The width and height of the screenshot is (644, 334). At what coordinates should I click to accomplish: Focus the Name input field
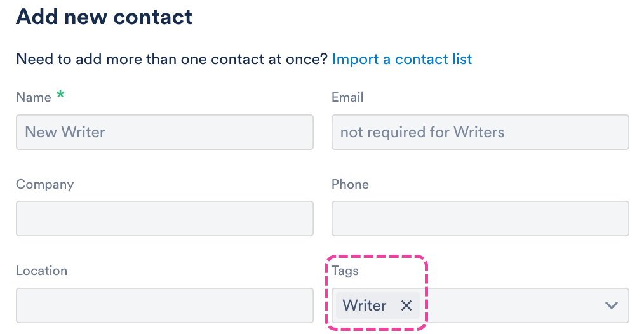click(x=164, y=132)
